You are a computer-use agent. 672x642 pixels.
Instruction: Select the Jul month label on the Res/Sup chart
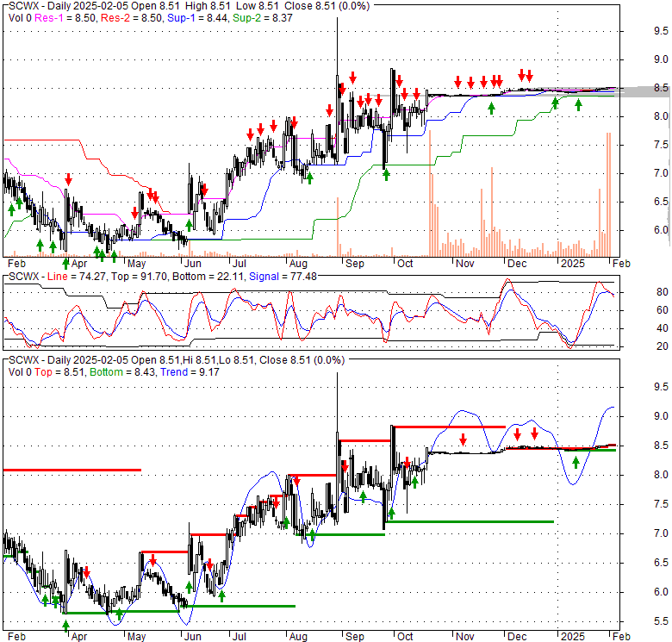(x=240, y=264)
